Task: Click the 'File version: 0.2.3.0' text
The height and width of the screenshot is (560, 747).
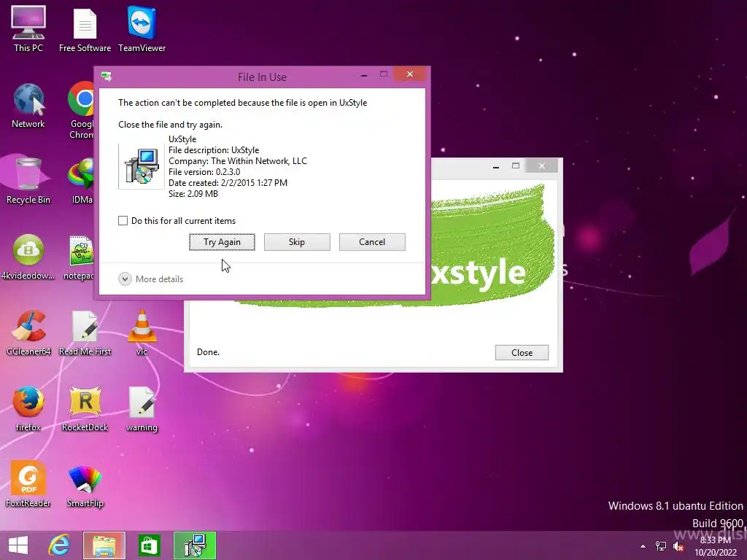Action: pyautogui.click(x=204, y=172)
